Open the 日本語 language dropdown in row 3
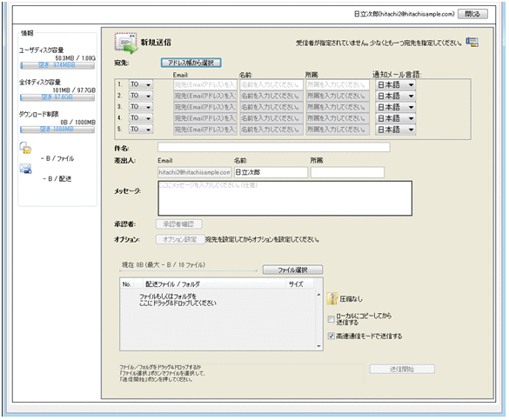The height and width of the screenshot is (420, 509). pos(395,107)
